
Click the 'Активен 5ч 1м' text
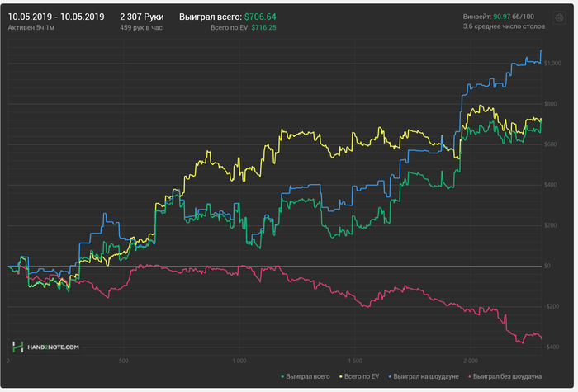(x=31, y=27)
